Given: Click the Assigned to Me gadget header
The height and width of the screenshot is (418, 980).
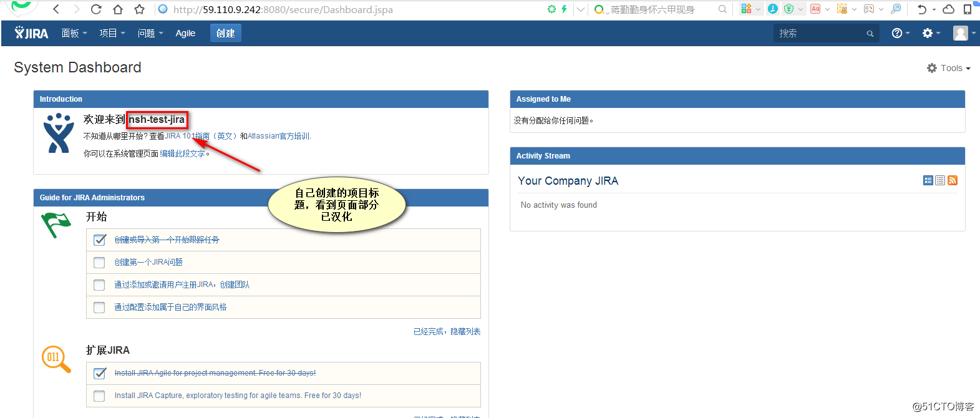Looking at the screenshot, I should point(737,99).
